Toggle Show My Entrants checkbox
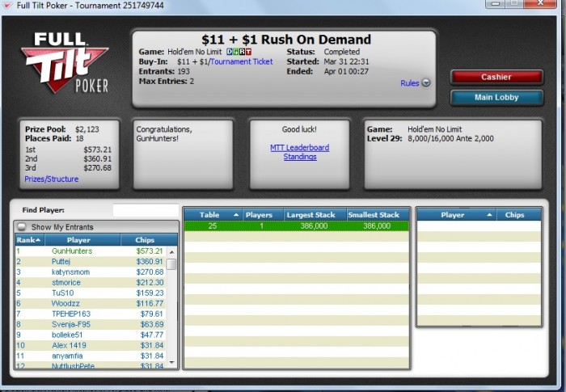566x392 pixels. (x=22, y=227)
